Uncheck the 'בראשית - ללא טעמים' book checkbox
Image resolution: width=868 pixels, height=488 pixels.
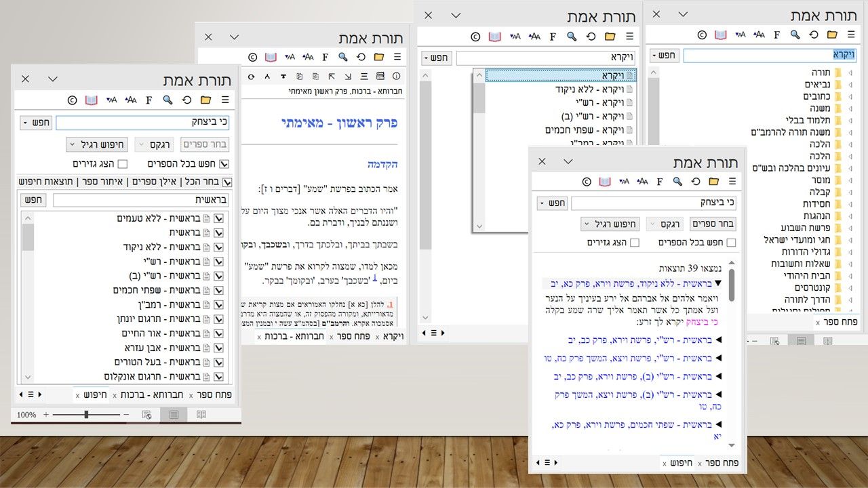click(x=218, y=218)
